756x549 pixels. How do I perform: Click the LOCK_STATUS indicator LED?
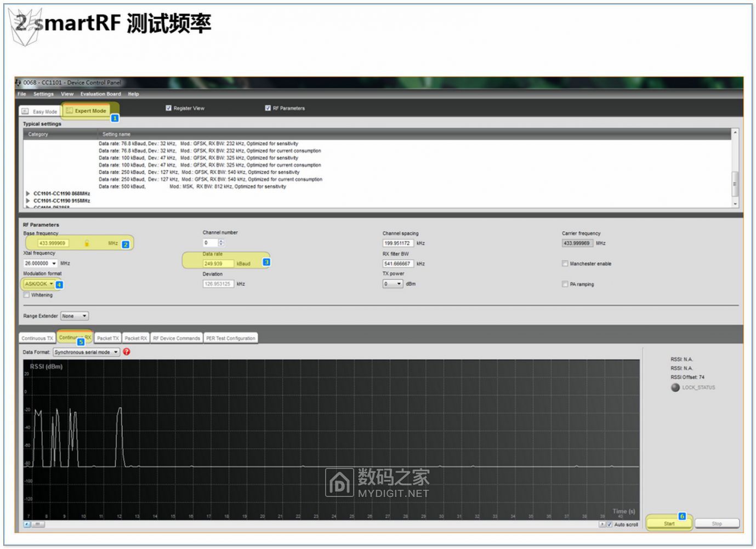[x=675, y=387]
